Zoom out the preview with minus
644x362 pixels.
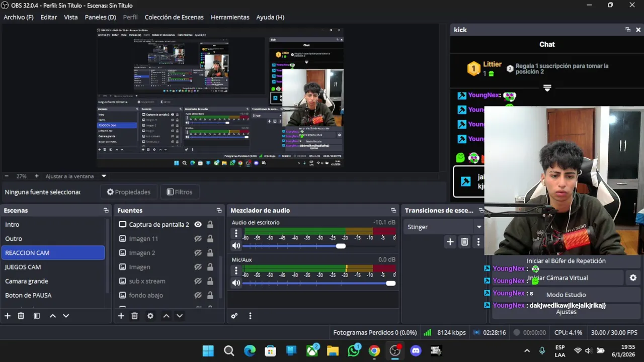click(x=7, y=176)
